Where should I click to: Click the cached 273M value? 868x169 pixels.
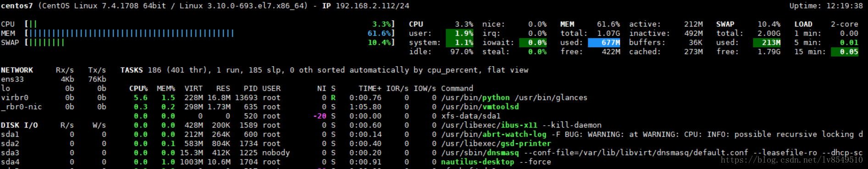(693, 51)
